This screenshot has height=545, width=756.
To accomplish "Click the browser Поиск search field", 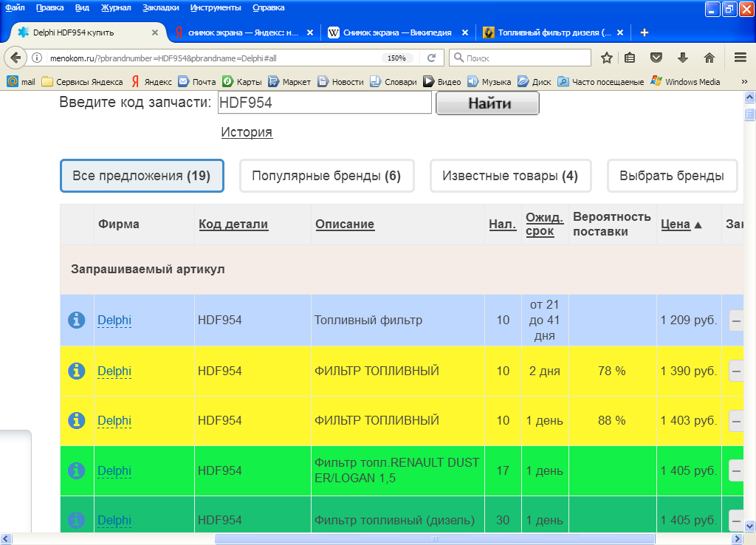I will click(520, 58).
